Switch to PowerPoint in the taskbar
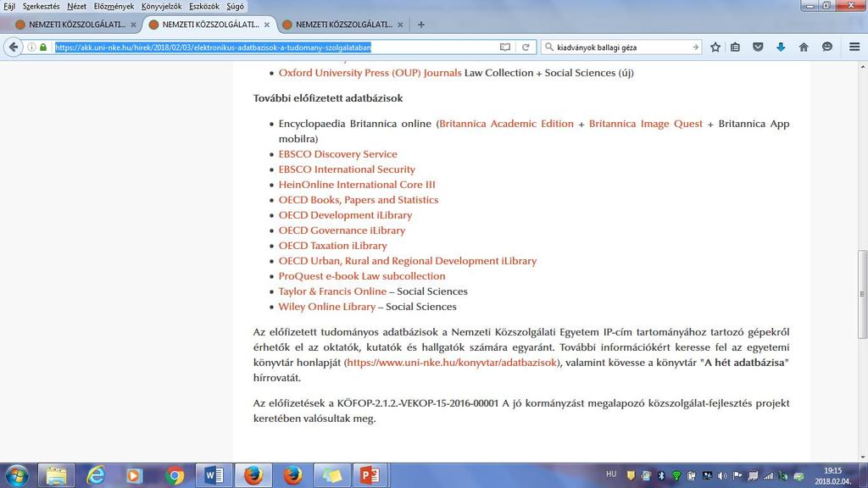The width and height of the screenshot is (868, 488). (370, 475)
